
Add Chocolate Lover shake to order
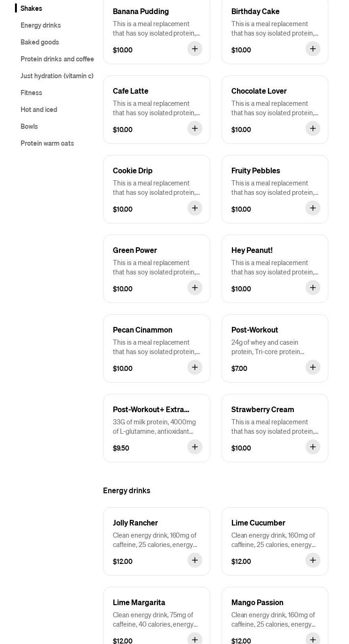point(313,128)
